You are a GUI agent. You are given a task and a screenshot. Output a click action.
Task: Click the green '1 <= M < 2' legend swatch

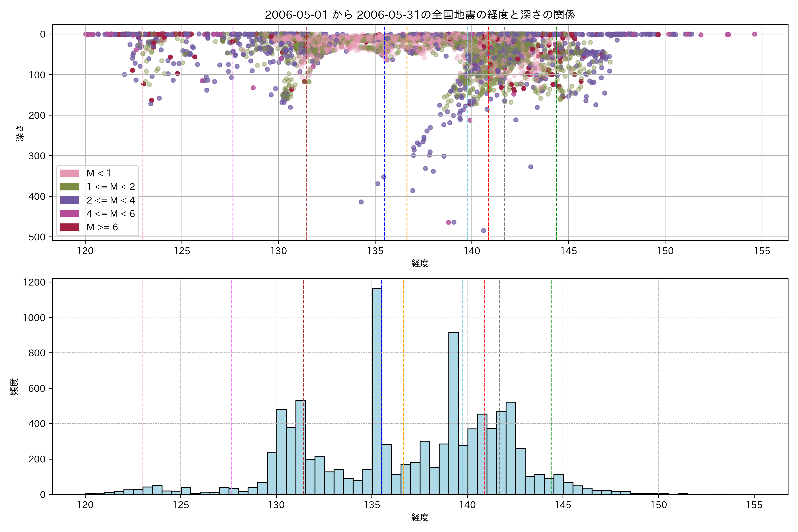[x=70, y=187]
